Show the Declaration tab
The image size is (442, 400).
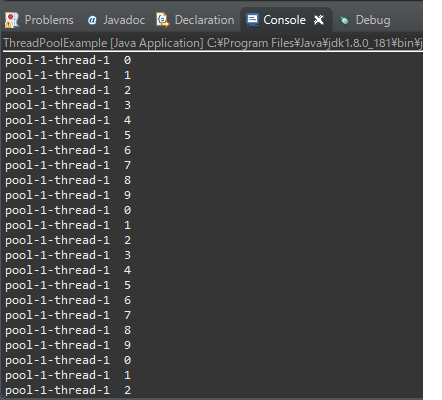[204, 20]
